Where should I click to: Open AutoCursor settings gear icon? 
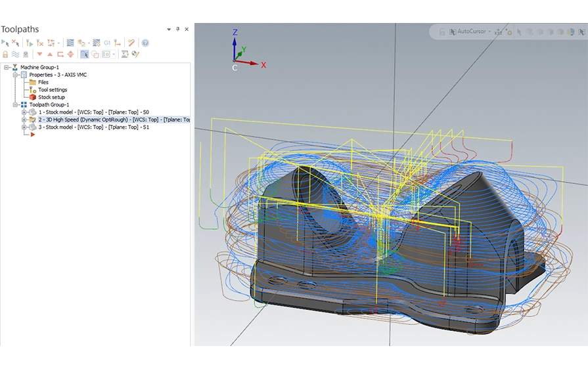tap(509, 32)
